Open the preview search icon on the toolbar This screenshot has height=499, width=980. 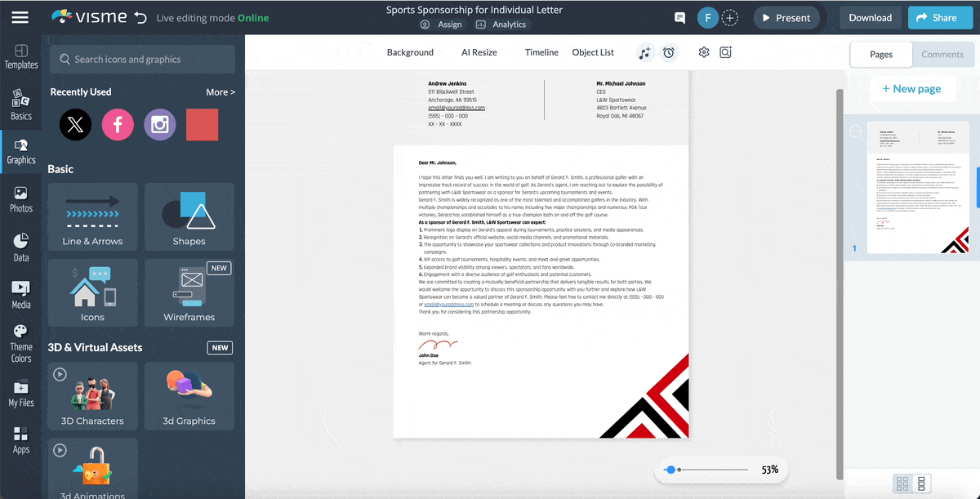point(726,51)
